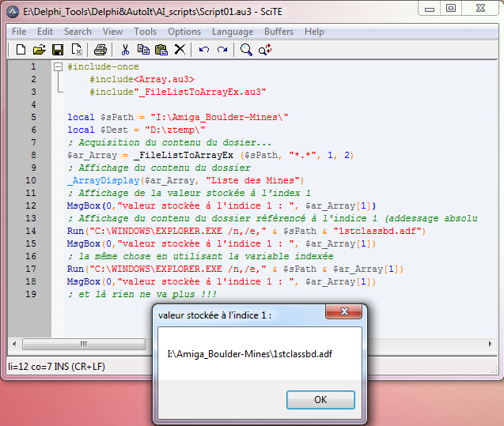Click the '_ArrayDisplay' function on line 10

coord(103,181)
